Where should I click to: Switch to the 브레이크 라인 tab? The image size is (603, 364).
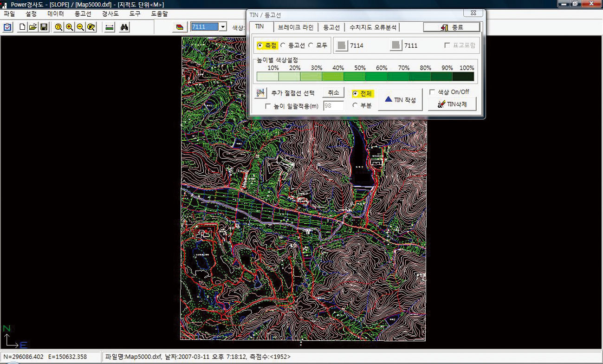[x=296, y=27]
